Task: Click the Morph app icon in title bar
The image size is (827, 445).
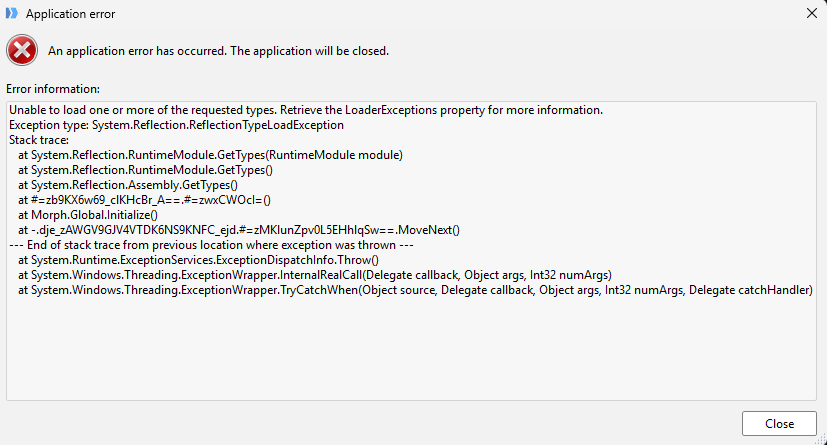Action: [x=11, y=14]
